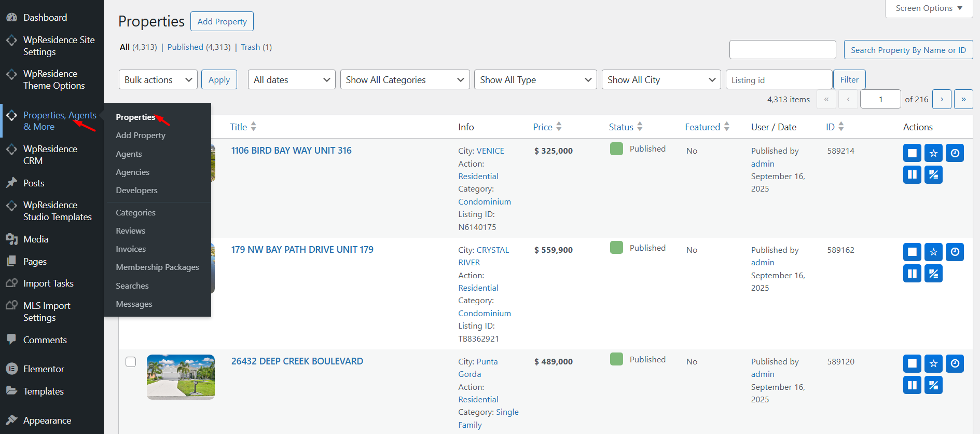This screenshot has height=434, width=980.
Task: Click the percent icon for listing 589214
Action: coord(933,175)
